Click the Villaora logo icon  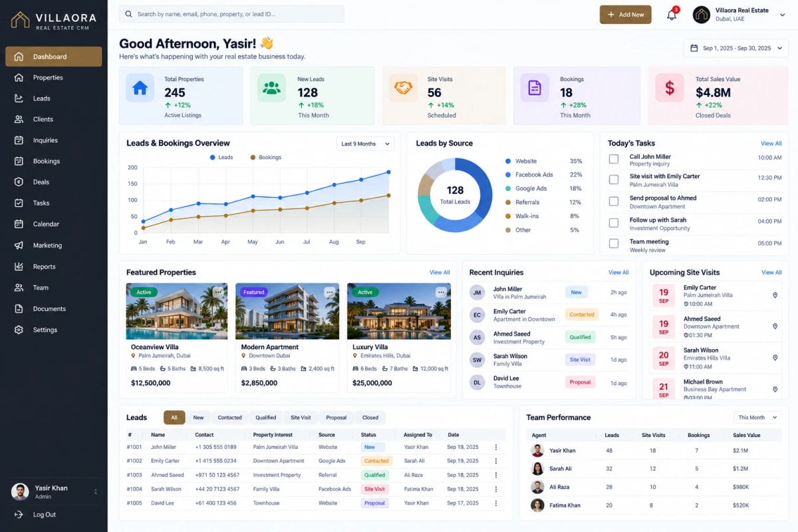point(21,20)
